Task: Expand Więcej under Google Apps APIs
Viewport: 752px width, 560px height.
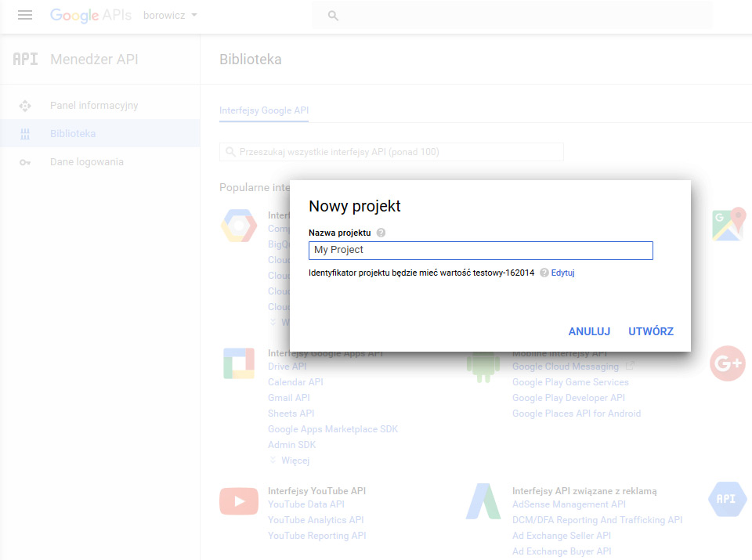Action: 290,461
